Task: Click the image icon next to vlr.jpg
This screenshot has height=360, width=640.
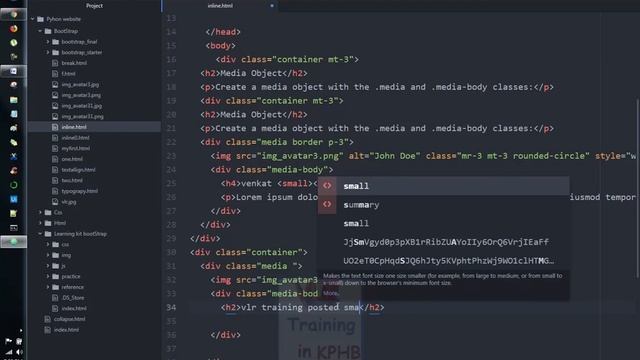Action: [x=55, y=202]
